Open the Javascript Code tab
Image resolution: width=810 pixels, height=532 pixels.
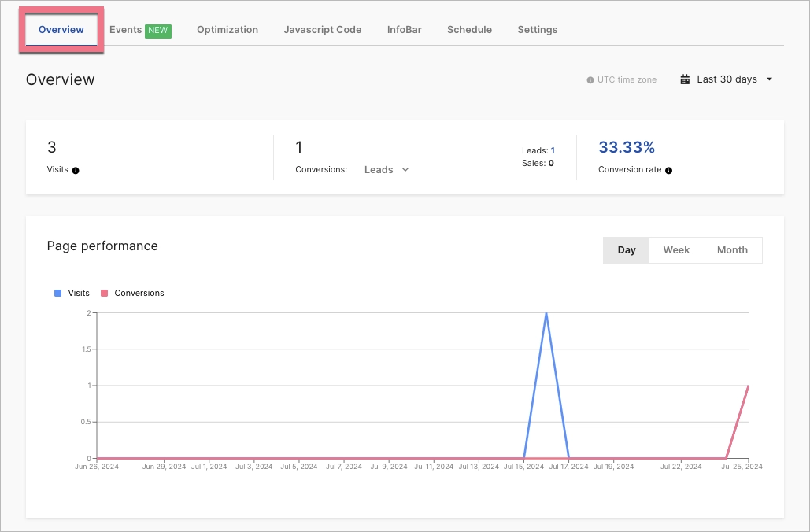[322, 30]
